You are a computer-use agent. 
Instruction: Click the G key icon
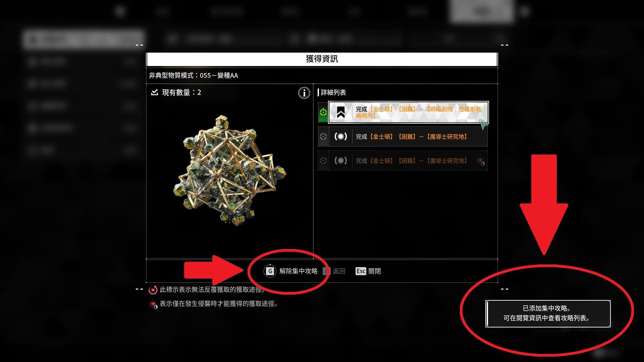tap(270, 271)
